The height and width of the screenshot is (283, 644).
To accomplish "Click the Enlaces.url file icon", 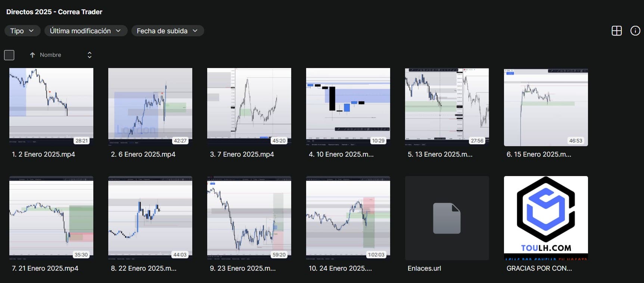I will point(447,218).
